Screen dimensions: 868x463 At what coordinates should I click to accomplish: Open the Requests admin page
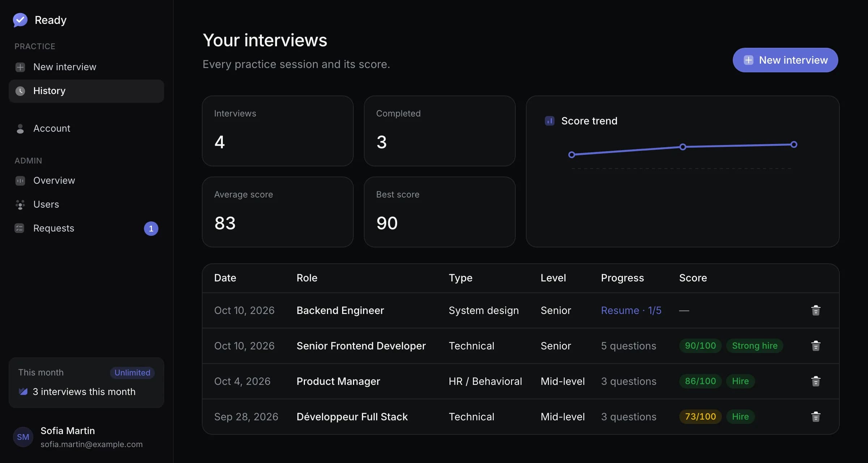(x=86, y=228)
